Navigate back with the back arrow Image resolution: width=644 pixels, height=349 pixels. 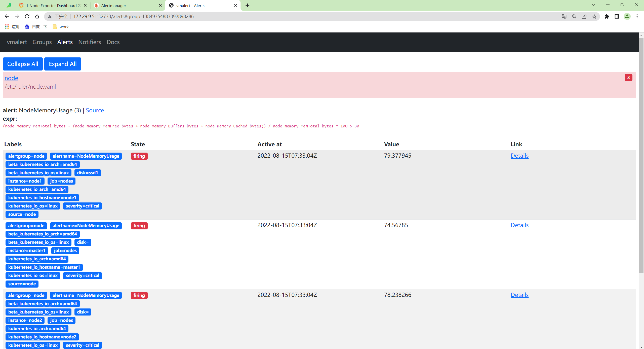tap(7, 16)
